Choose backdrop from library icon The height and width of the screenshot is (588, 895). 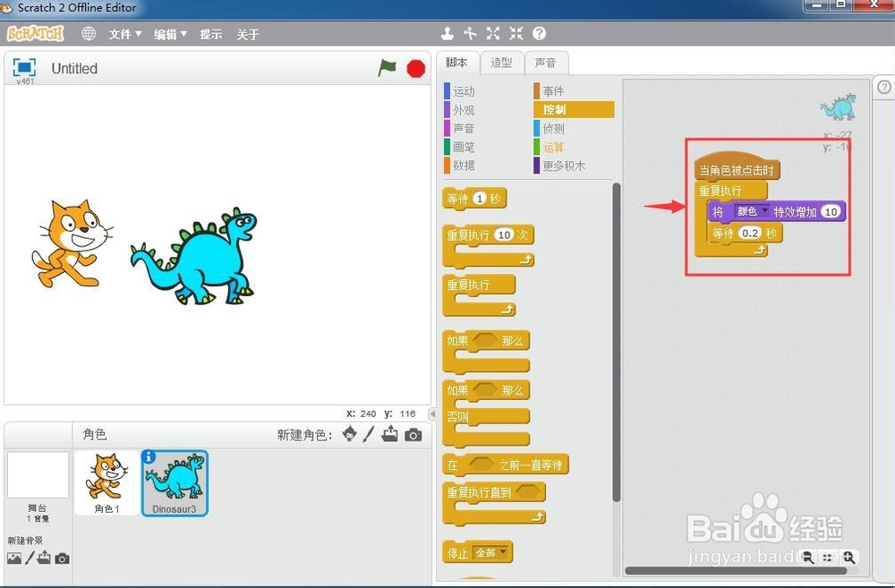point(14,558)
